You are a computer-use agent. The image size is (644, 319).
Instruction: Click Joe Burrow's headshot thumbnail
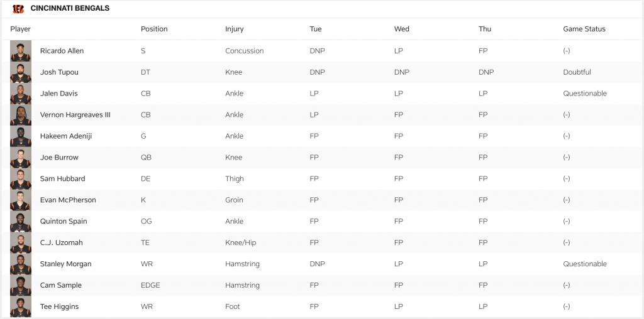tap(21, 158)
